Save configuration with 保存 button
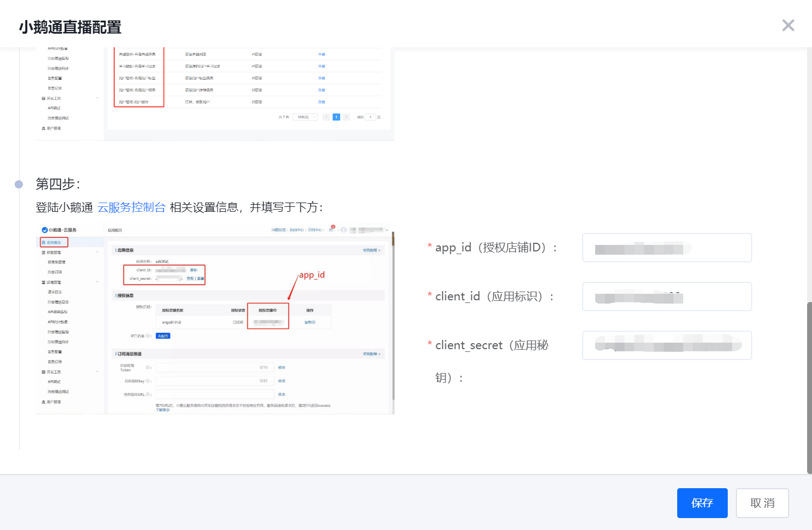The image size is (812, 530). point(702,503)
